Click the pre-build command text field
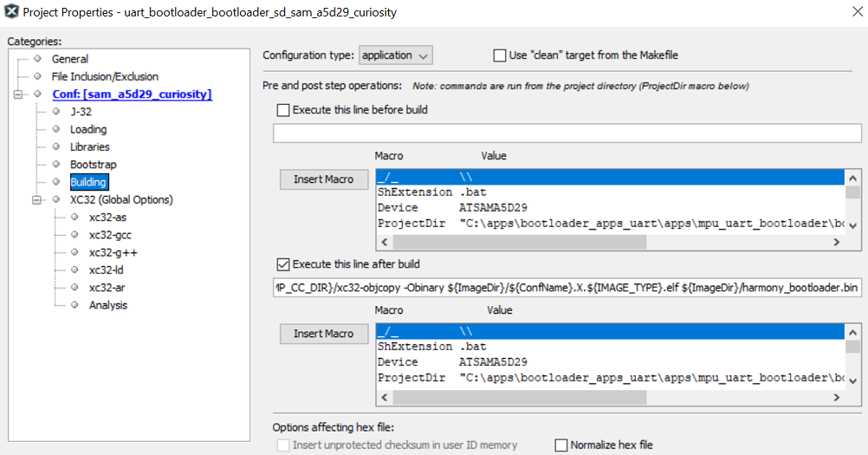 coord(567,133)
